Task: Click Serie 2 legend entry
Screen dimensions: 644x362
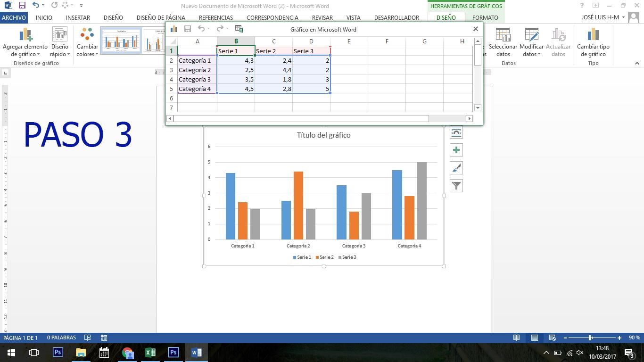Action: [325, 257]
